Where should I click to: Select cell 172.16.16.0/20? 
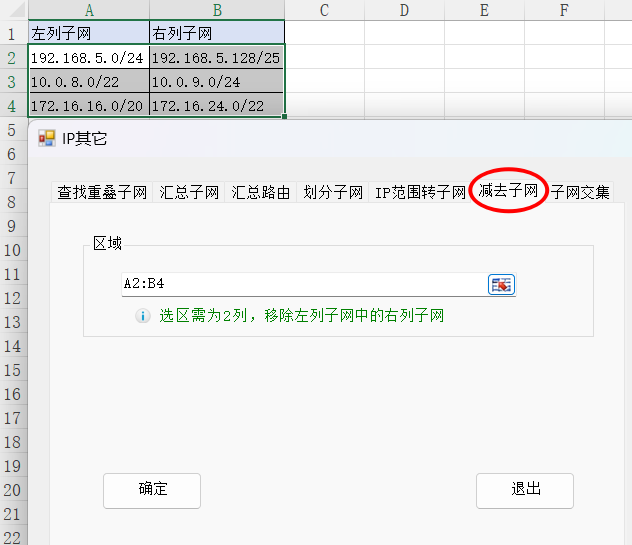click(89, 105)
